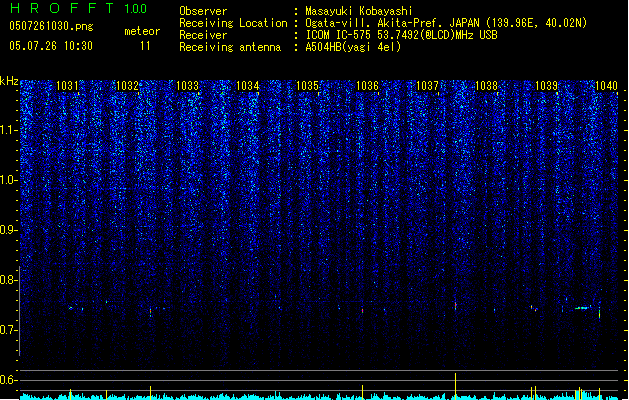
Task: Click the date stamp 05.07.26 10:30
Action: (x=51, y=46)
